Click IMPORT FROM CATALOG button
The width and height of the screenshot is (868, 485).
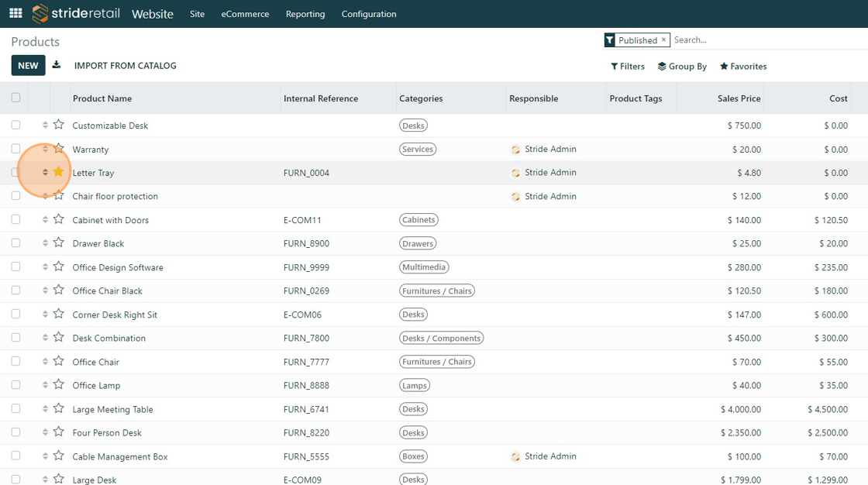coord(125,66)
